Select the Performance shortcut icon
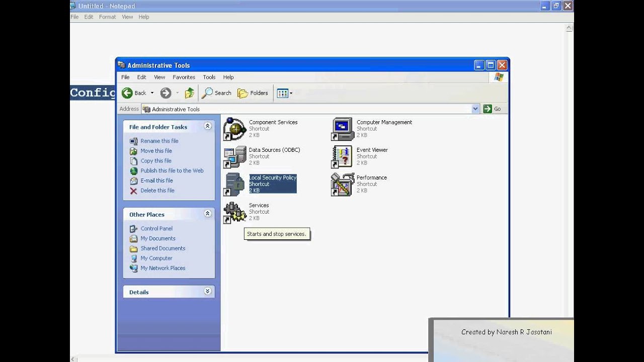 click(x=342, y=185)
